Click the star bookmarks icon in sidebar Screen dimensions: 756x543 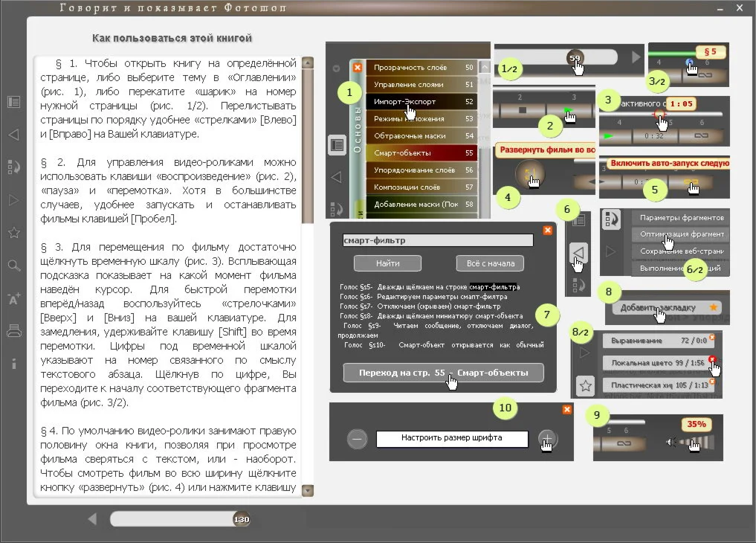pyautogui.click(x=14, y=232)
